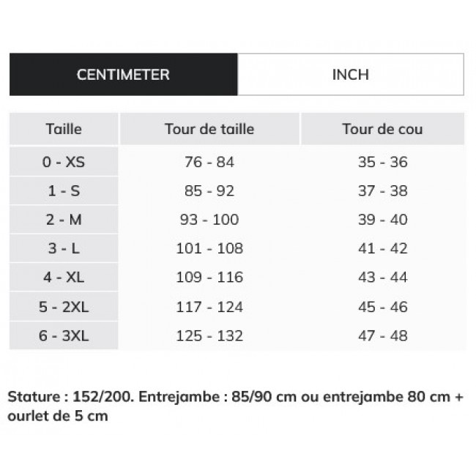Viewport: 476px width, 476px height.
Task: Click the Taille column header
Action: tap(64, 130)
